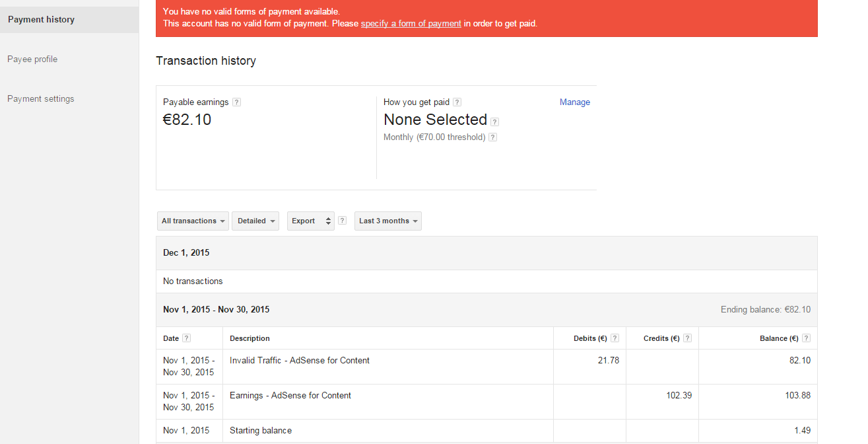Open the All transactions filter dropdown
This screenshot has height=444, width=868.
coord(193,221)
